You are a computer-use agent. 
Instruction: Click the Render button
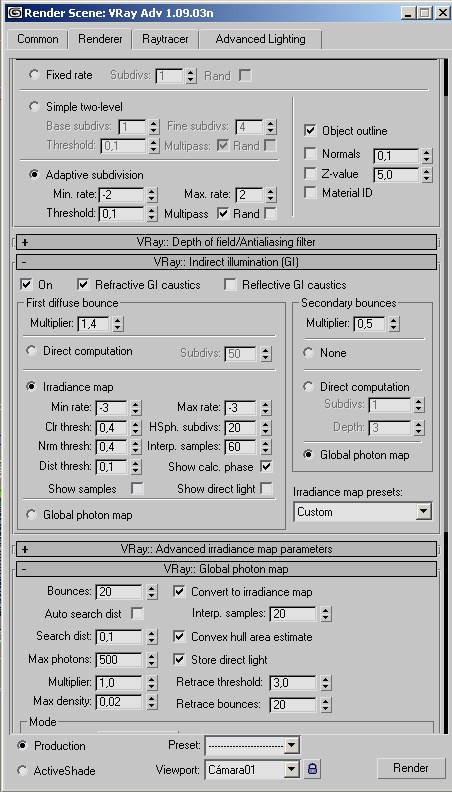(x=411, y=768)
